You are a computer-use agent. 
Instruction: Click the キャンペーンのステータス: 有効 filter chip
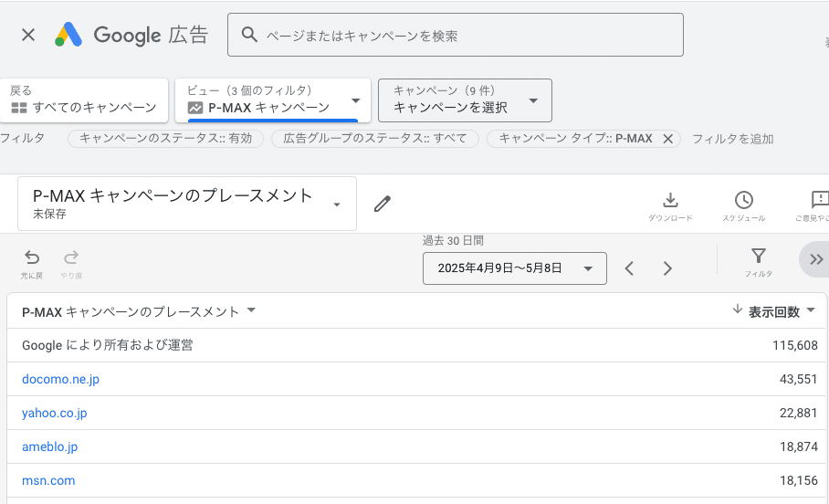coord(165,139)
